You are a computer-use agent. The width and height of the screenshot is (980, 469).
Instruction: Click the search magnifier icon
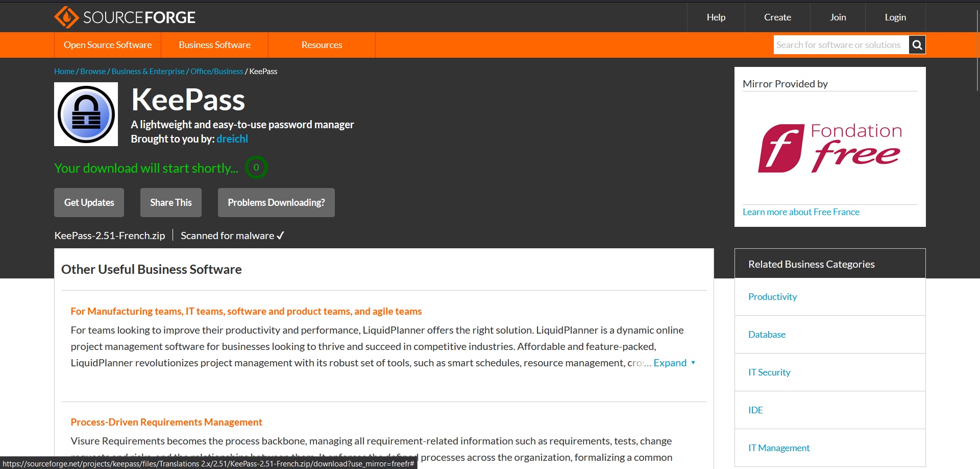(x=917, y=45)
